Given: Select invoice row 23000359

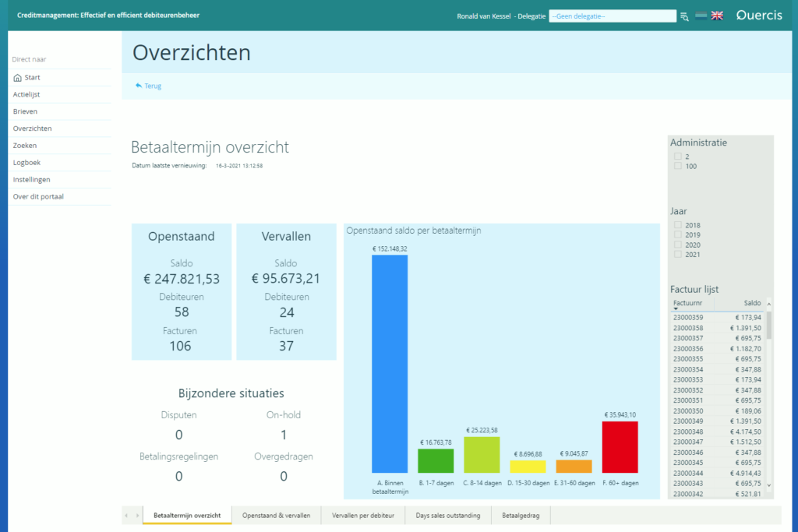Looking at the screenshot, I should click(717, 317).
